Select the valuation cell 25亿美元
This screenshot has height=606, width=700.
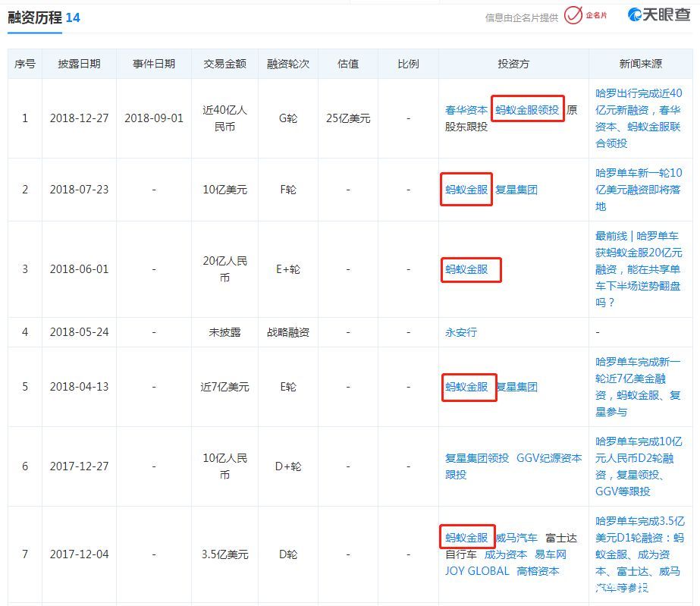click(x=348, y=118)
